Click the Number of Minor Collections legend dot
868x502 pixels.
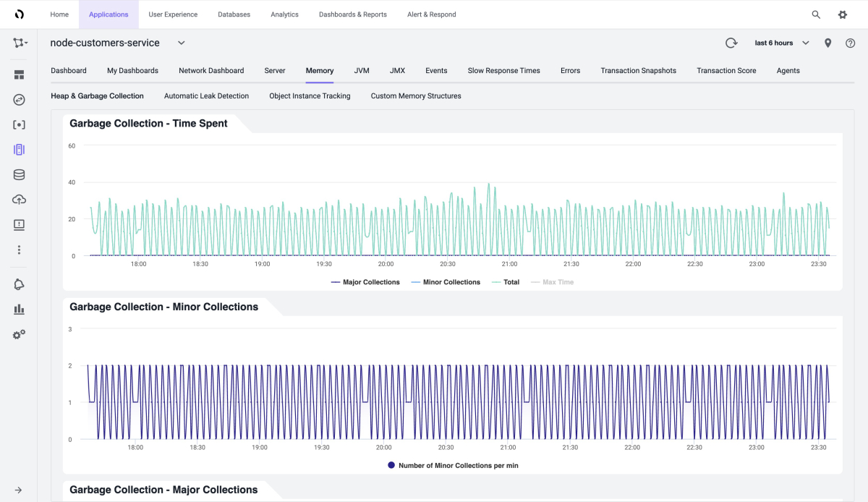coord(391,465)
